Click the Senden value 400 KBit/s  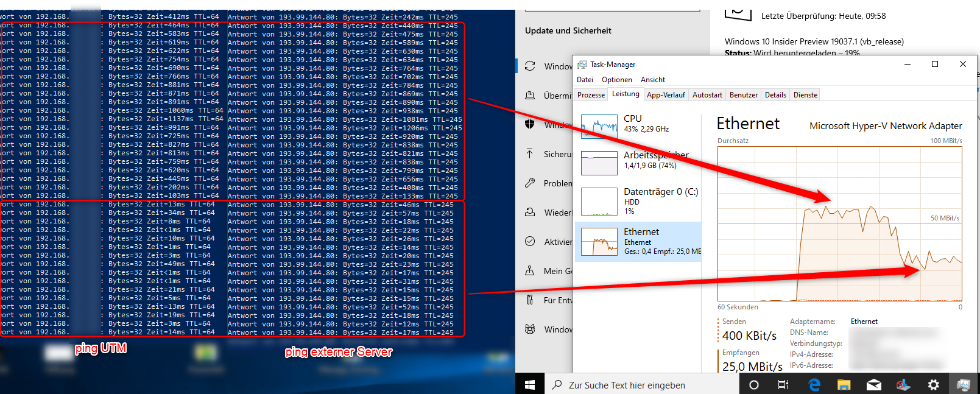(749, 336)
